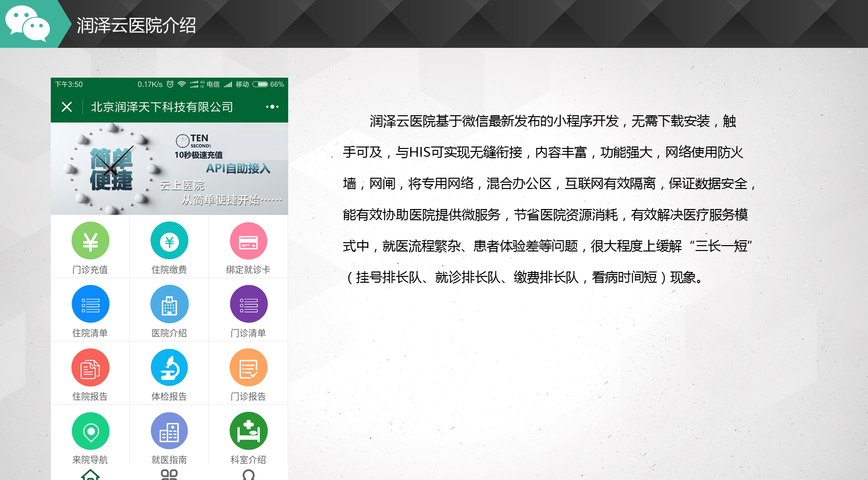Click the 住院报告 label
The image size is (868, 480).
90,397
